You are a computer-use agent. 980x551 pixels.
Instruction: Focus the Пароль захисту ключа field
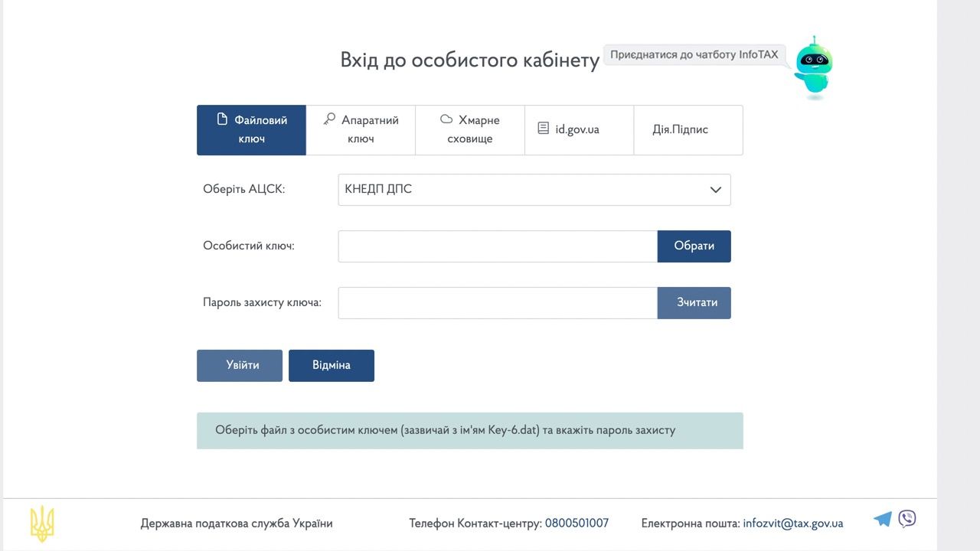click(497, 303)
